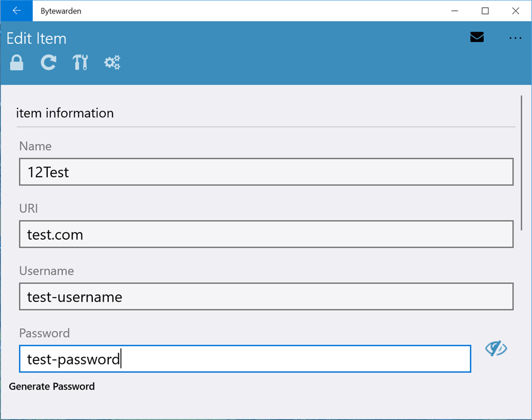532x420 pixels.
Task: Click the Bytewarden title bar text
Action: point(61,11)
